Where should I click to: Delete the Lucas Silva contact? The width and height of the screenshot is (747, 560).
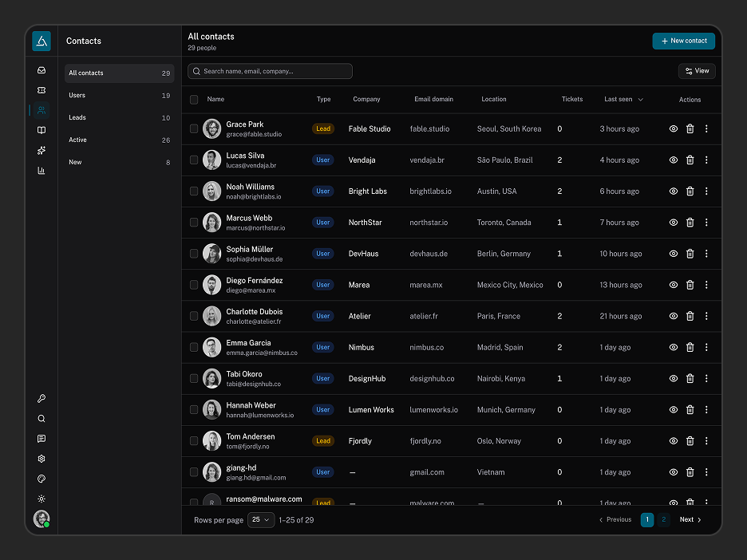click(690, 160)
